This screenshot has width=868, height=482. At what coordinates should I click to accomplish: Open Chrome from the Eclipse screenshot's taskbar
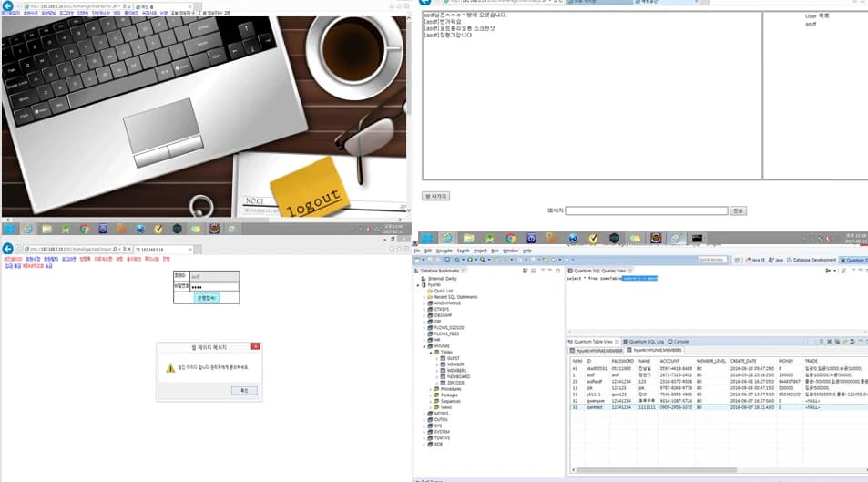pyautogui.click(x=510, y=238)
